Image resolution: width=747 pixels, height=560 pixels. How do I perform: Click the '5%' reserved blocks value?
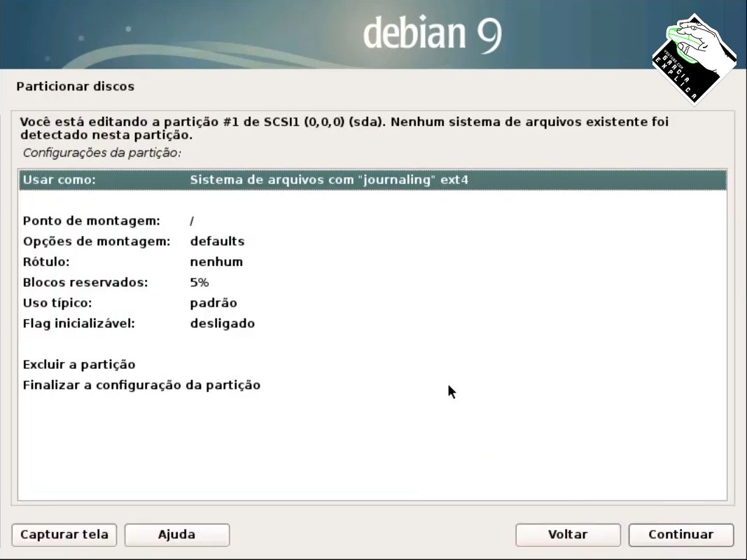coord(200,282)
